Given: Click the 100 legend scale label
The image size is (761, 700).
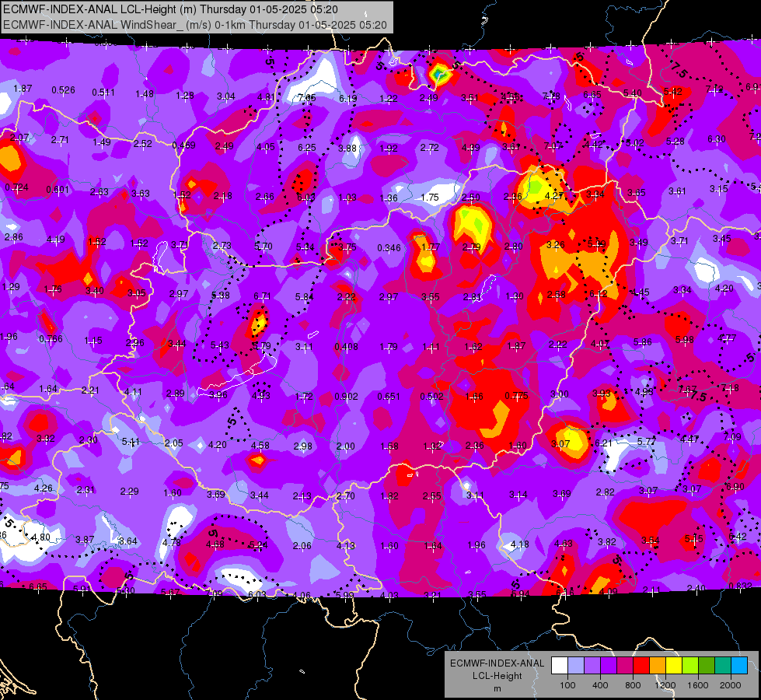Looking at the screenshot, I should [x=567, y=685].
